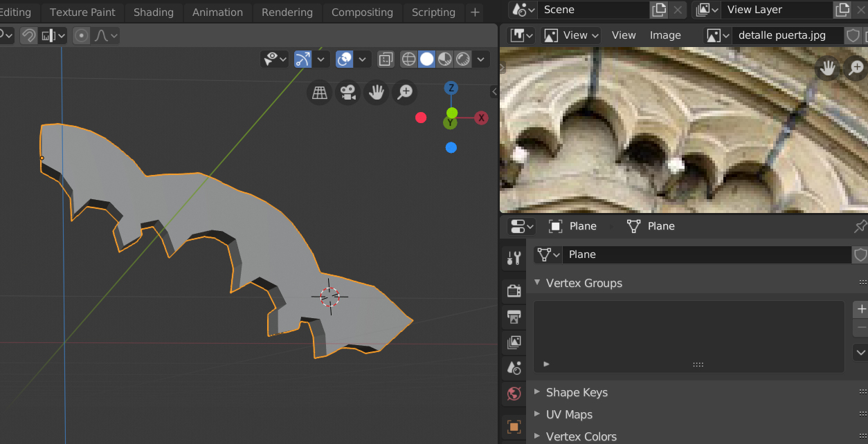The height and width of the screenshot is (444, 868).
Task: Open object type visibility dropdown
Action: [x=275, y=59]
